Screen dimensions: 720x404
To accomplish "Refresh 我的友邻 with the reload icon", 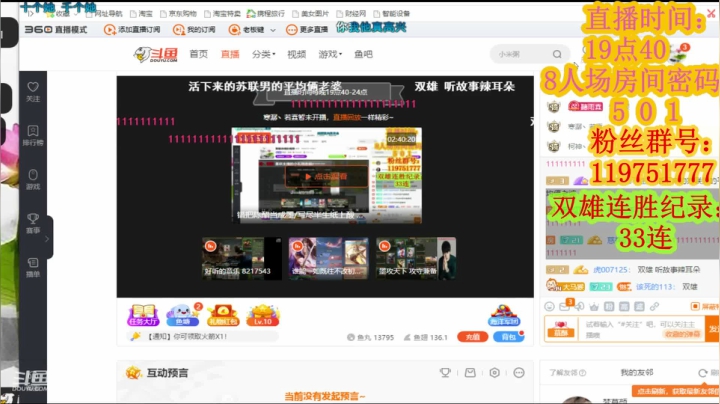I will click(703, 373).
